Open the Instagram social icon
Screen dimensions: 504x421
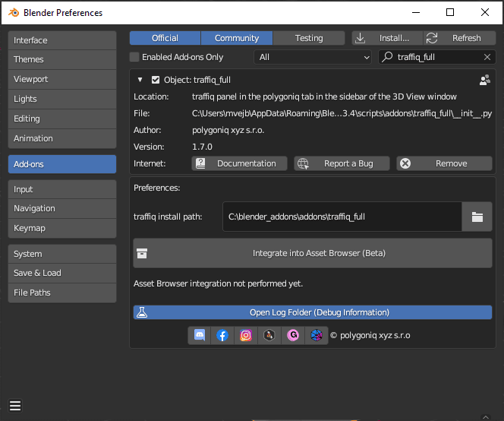246,335
